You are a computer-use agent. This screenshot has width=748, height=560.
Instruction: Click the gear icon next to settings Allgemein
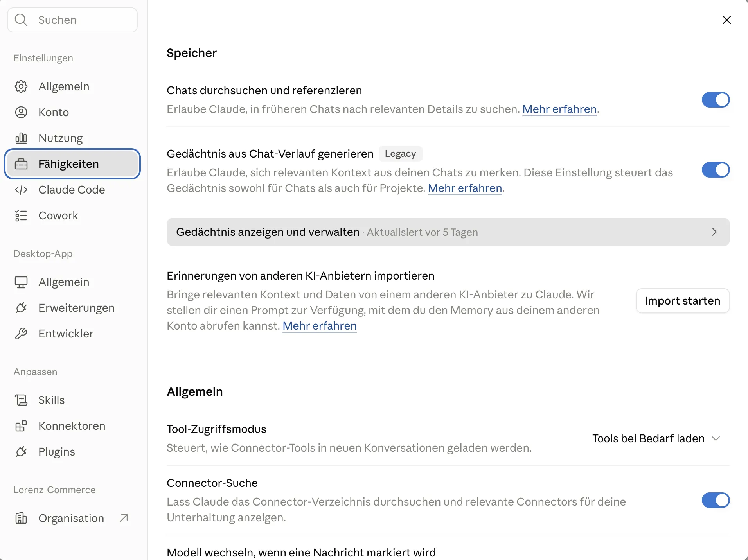click(x=21, y=86)
